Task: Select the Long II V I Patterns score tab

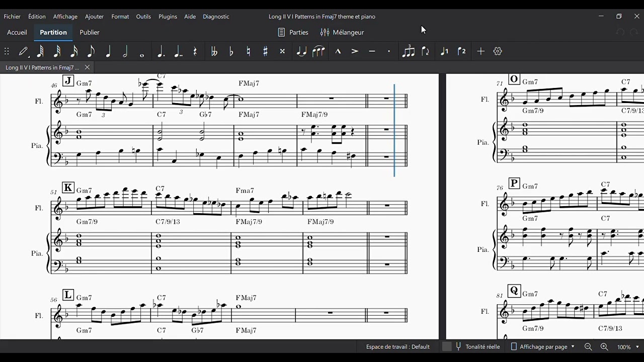Action: 42,67
